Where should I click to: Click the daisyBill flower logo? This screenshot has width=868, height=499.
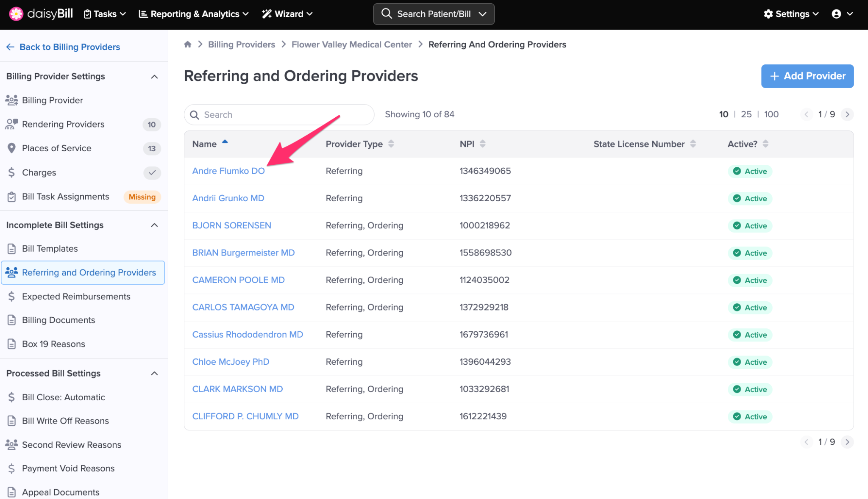(16, 14)
